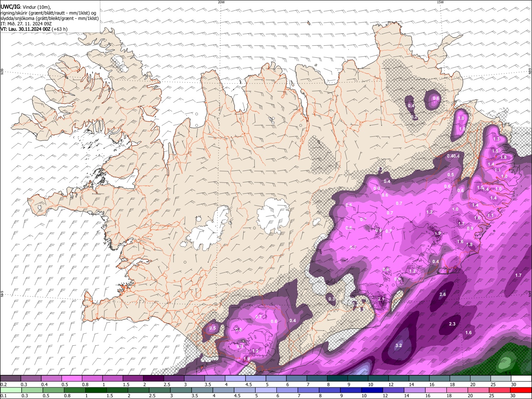Image resolution: width=532 pixels, height=399 pixels.
Task: Click the 'VT: Lau. 30.11.2024 00Z (+63 h)' line
Action: tap(34, 29)
